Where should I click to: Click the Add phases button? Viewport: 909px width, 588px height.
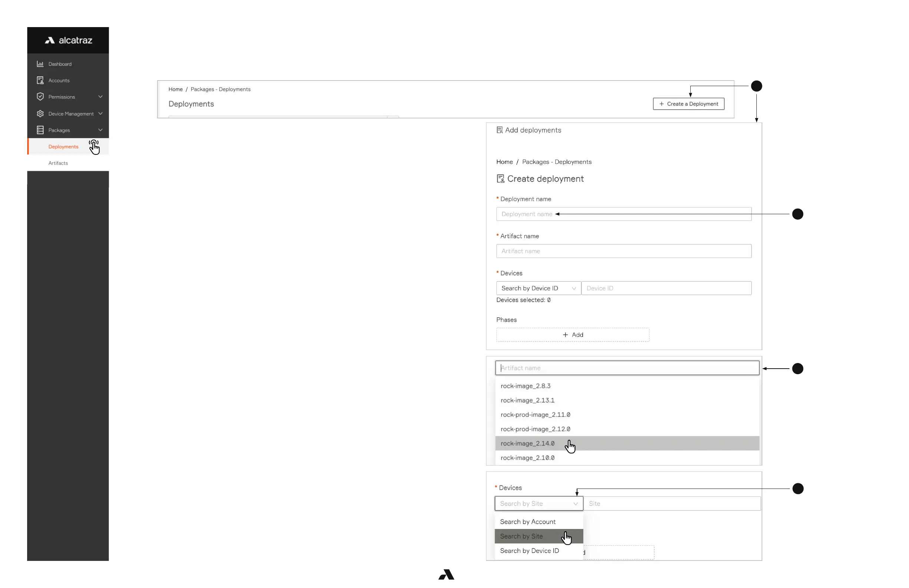tap(573, 335)
